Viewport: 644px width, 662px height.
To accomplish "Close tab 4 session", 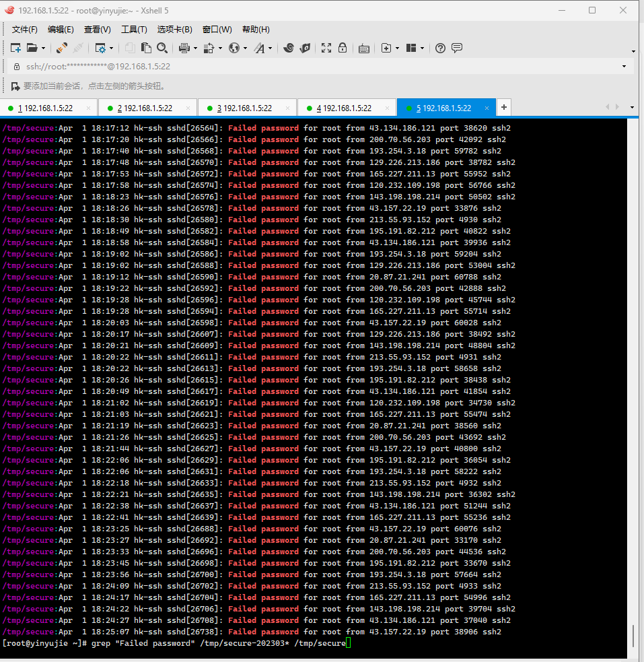I will (387, 108).
